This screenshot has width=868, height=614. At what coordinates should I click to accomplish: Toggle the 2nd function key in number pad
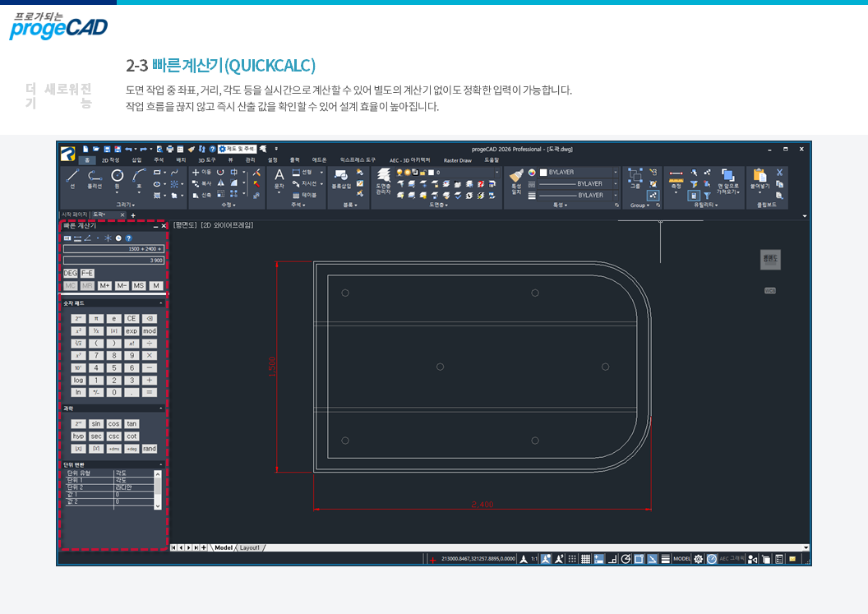click(x=78, y=318)
